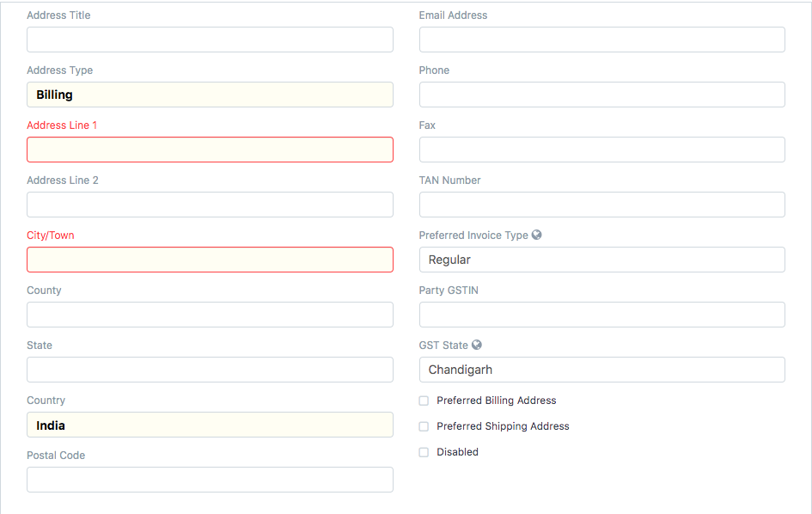The image size is (812, 514).
Task: Toggle the Disabled checkbox
Action: pyautogui.click(x=424, y=452)
